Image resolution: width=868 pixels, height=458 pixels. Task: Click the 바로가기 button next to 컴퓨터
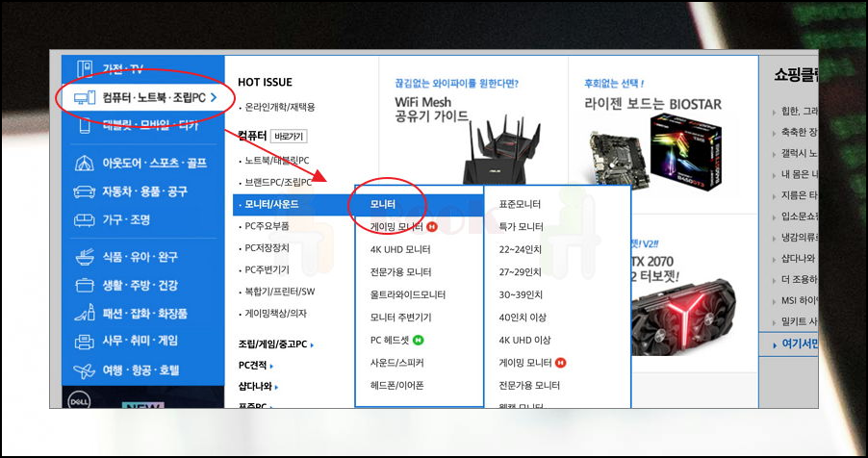tap(289, 137)
